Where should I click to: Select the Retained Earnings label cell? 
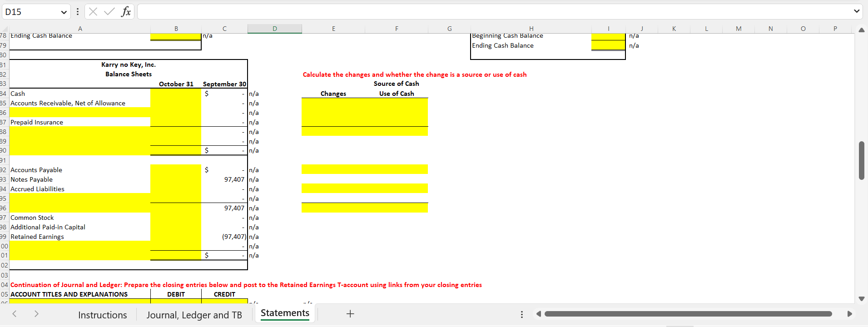(80, 237)
